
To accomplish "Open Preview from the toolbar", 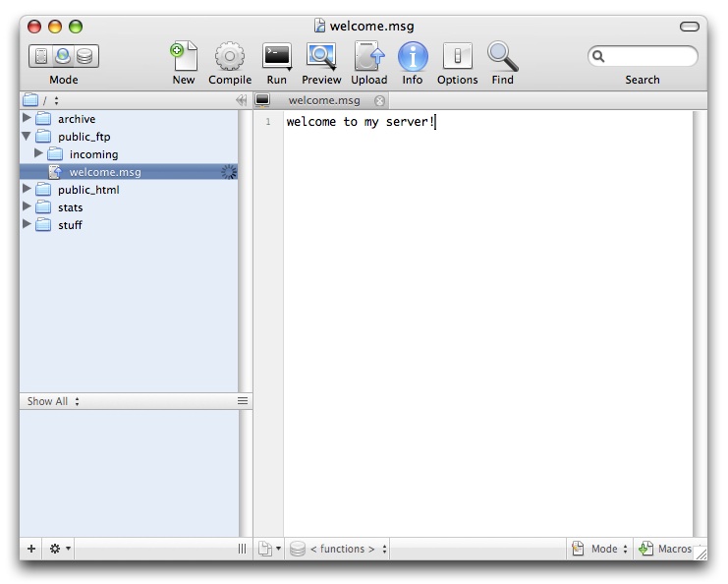I will pyautogui.click(x=321, y=56).
